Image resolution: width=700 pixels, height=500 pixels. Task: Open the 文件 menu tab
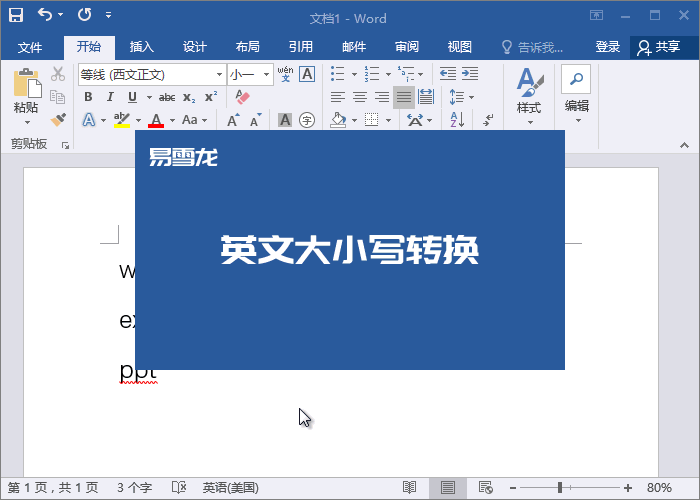[x=30, y=47]
